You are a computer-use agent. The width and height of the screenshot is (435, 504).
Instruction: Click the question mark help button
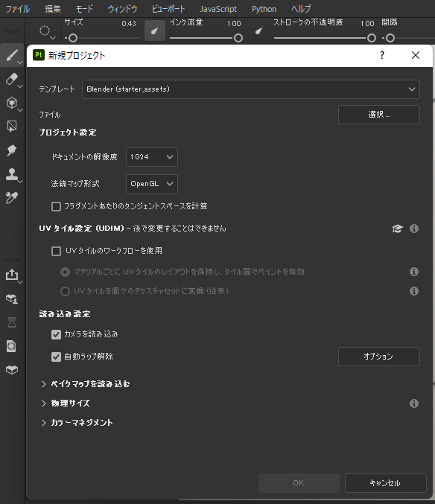(382, 55)
